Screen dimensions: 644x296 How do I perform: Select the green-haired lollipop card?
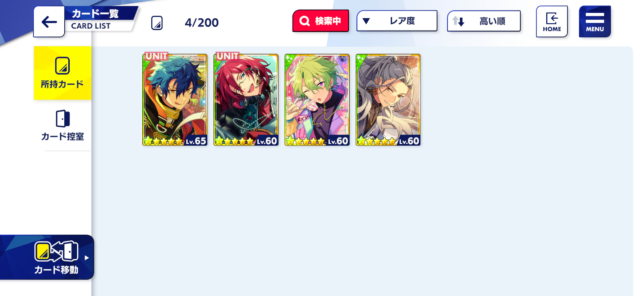[317, 100]
